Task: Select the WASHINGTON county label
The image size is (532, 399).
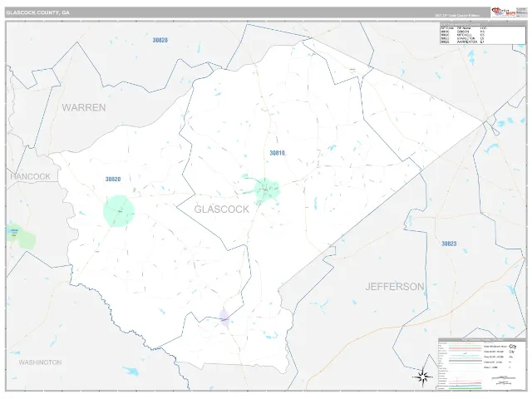Action: (40, 362)
